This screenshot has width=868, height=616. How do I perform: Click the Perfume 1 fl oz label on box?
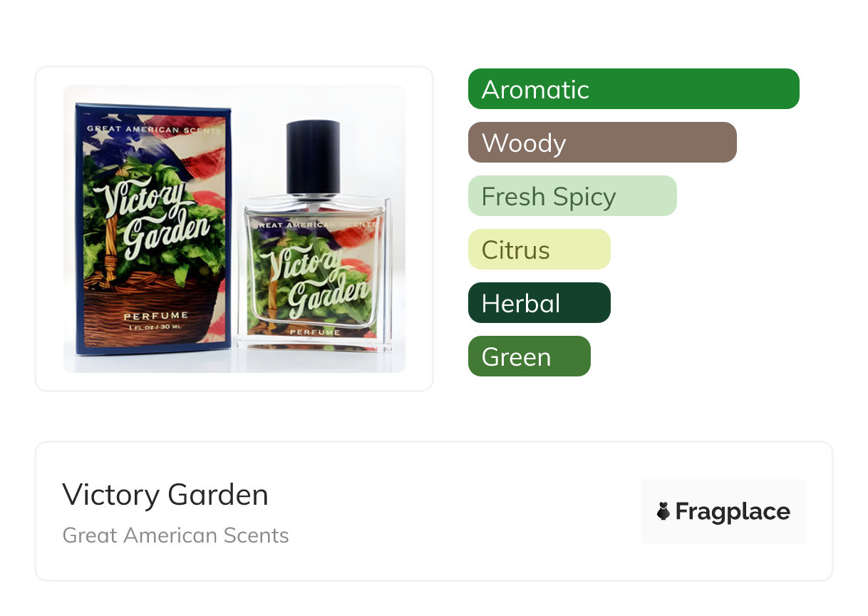coord(155,319)
